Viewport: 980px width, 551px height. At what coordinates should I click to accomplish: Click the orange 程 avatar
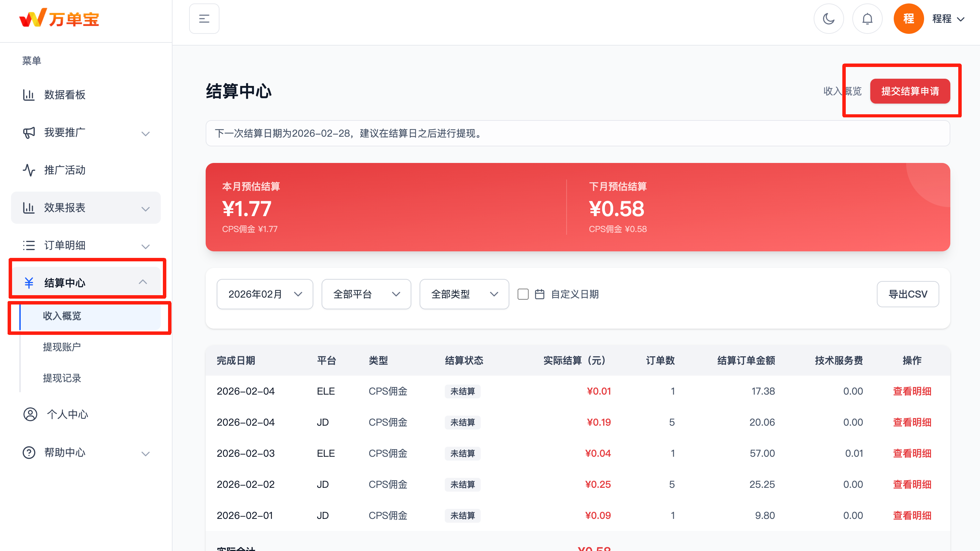point(909,19)
